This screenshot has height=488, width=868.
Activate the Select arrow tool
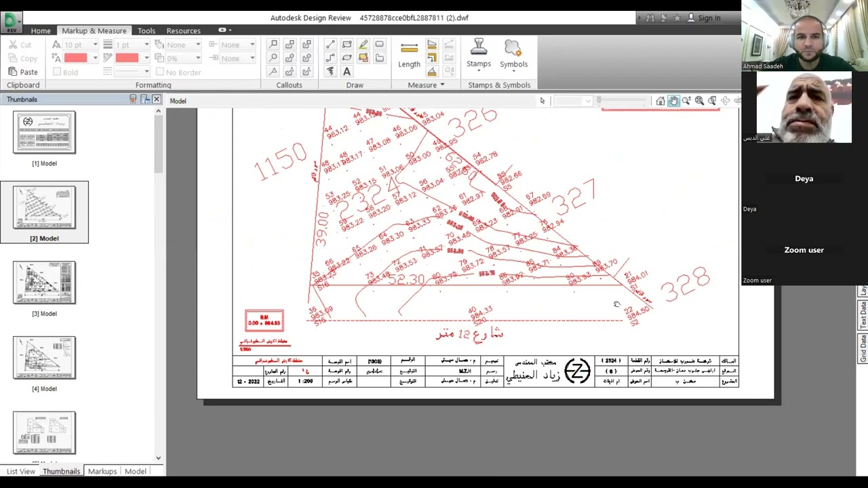point(542,101)
